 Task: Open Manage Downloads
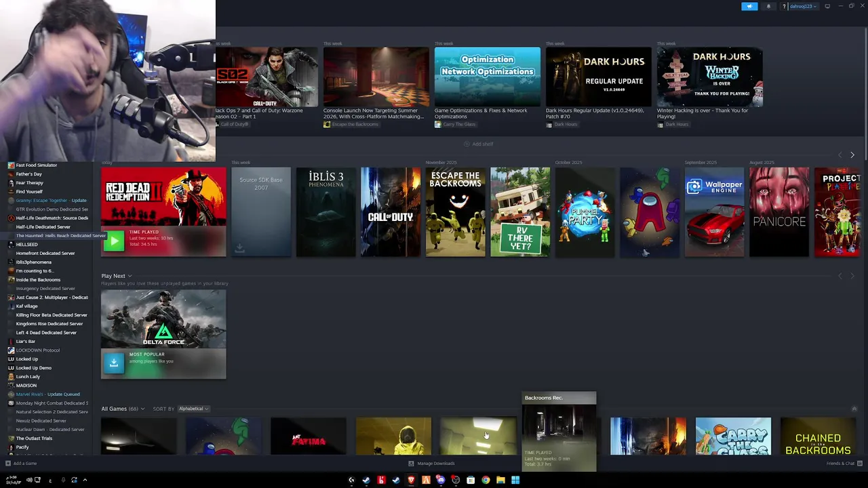pyautogui.click(x=431, y=464)
